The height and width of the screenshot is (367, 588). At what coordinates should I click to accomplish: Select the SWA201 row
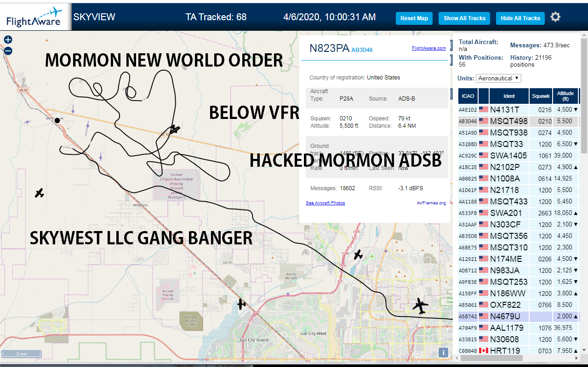(519, 213)
